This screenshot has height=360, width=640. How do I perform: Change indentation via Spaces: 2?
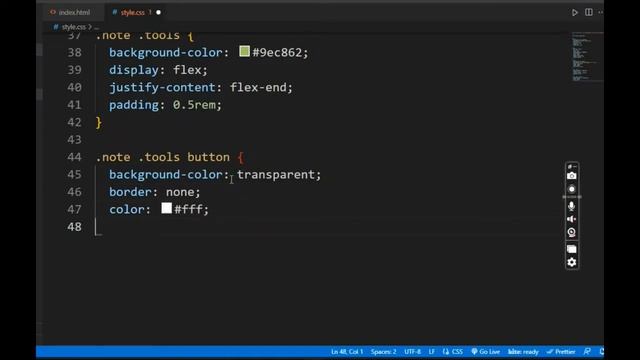tap(383, 352)
